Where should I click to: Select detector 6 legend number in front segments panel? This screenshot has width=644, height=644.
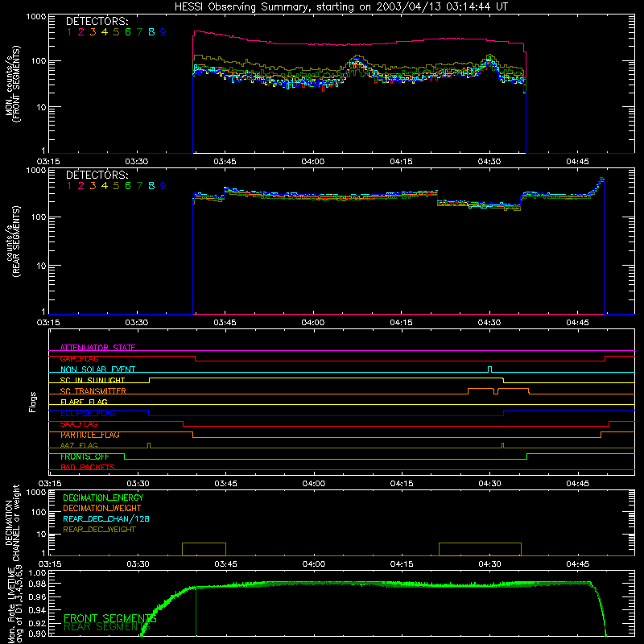(x=128, y=32)
